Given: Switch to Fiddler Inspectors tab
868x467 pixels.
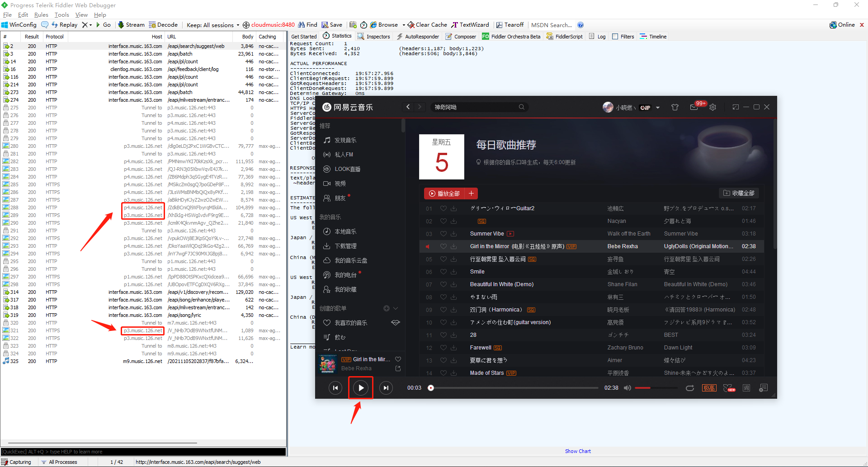Looking at the screenshot, I should 374,37.
